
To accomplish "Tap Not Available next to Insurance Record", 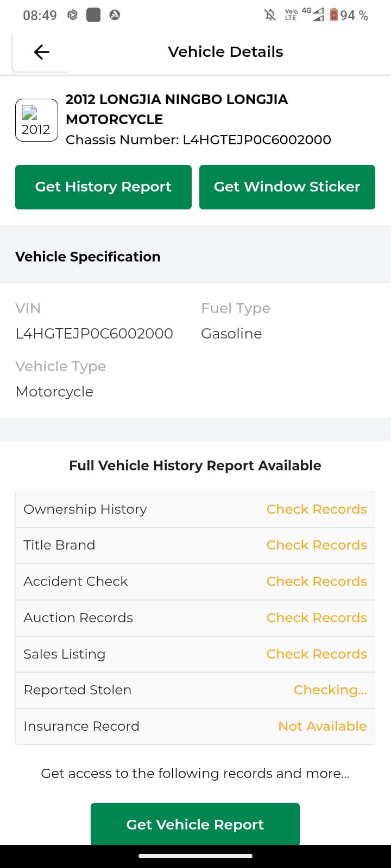I will (323, 726).
